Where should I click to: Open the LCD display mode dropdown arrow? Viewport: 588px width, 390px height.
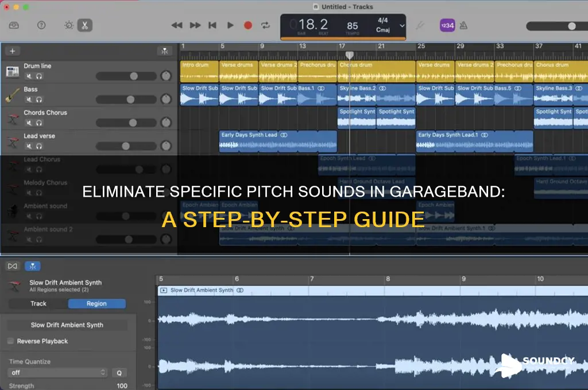click(402, 26)
